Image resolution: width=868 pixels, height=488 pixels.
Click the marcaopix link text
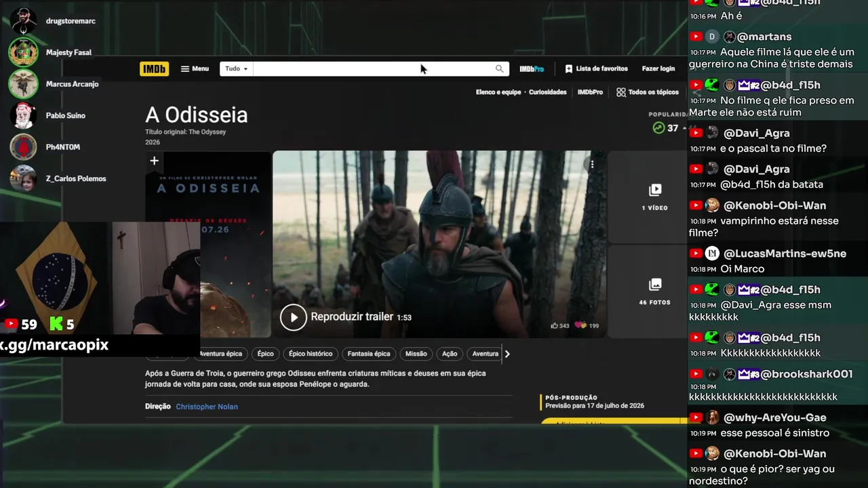54,345
